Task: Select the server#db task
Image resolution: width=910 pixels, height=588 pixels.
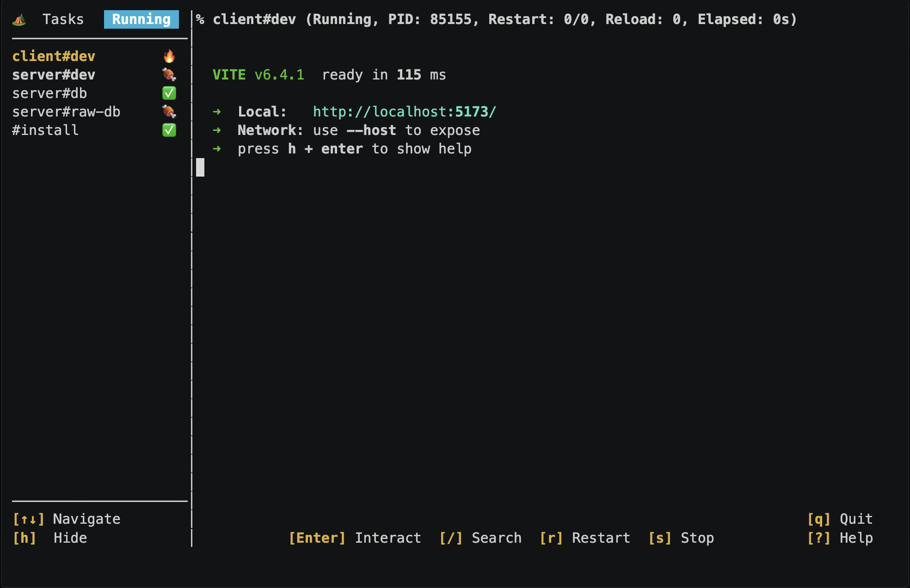Action: 49,93
